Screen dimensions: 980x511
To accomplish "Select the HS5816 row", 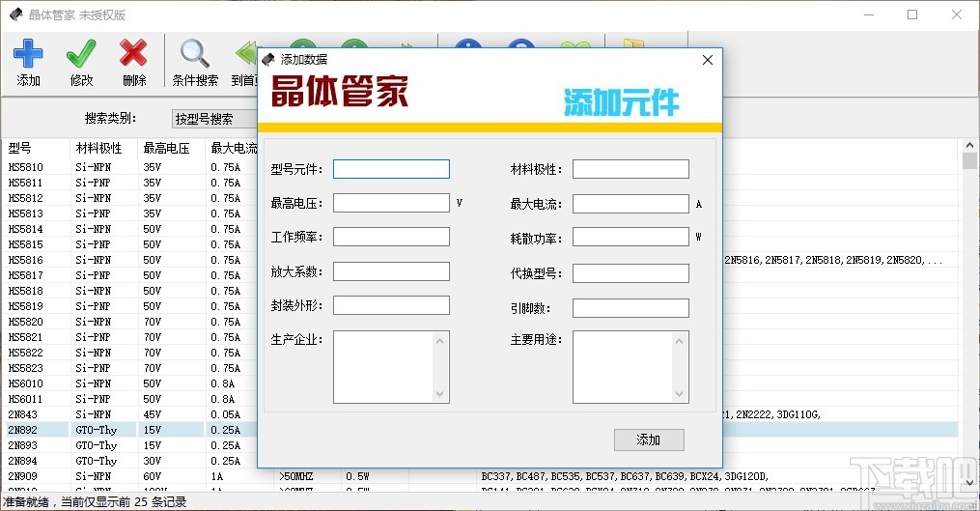I will (129, 260).
